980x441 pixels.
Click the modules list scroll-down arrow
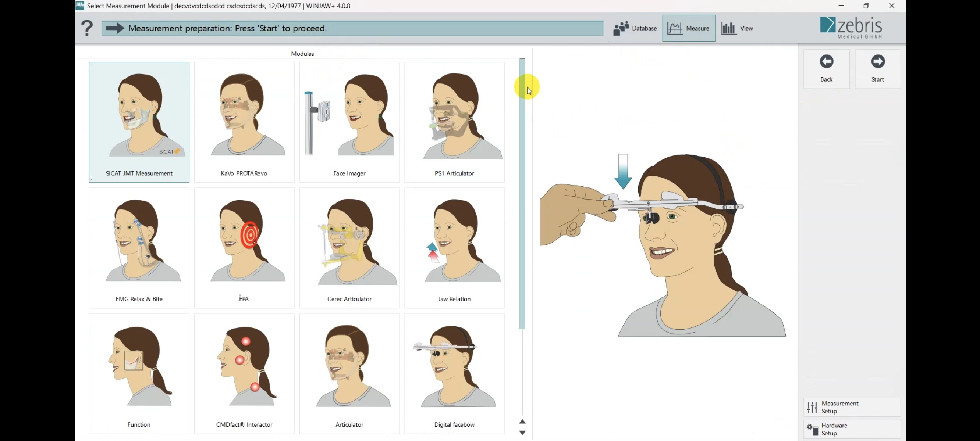pos(522,433)
